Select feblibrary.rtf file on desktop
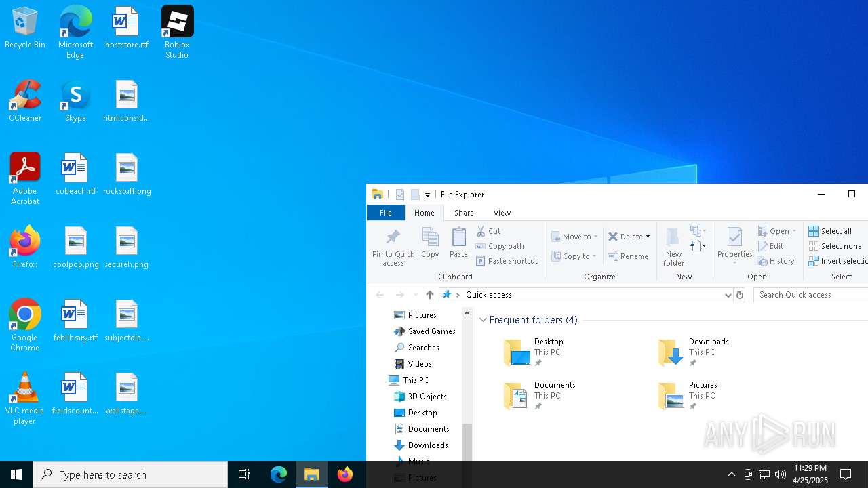868x488 pixels. click(75, 321)
